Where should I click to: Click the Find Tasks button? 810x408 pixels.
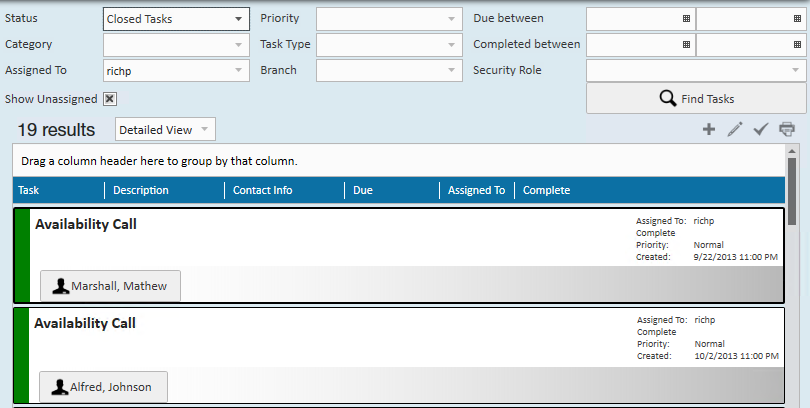(x=696, y=99)
